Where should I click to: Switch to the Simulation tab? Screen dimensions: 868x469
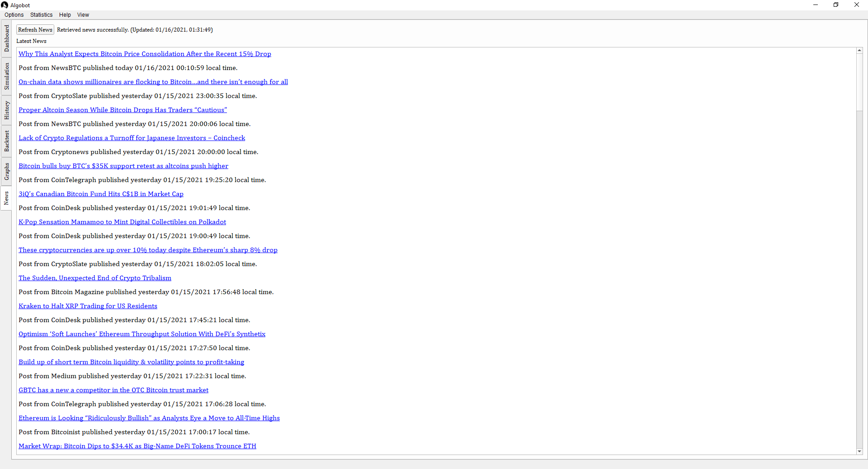[x=6, y=76]
